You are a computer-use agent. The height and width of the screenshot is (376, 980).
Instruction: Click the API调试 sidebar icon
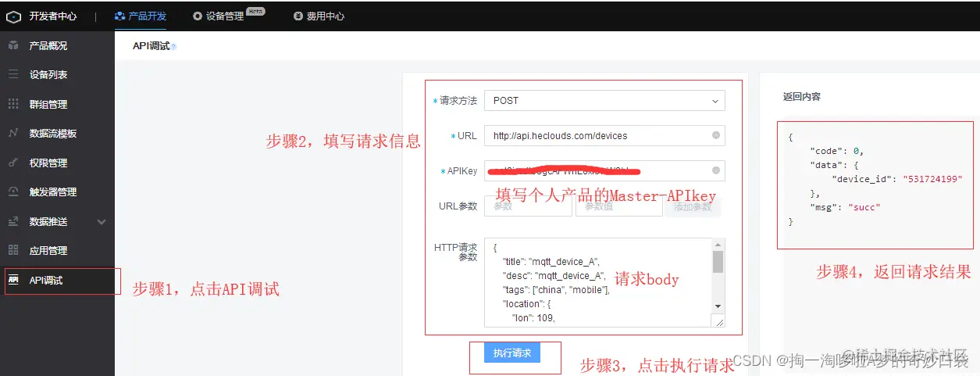tap(13, 280)
